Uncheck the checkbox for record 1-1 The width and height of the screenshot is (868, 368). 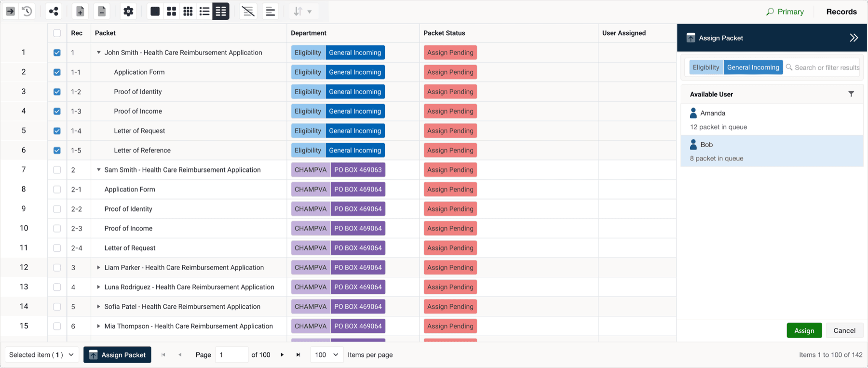coord(57,72)
